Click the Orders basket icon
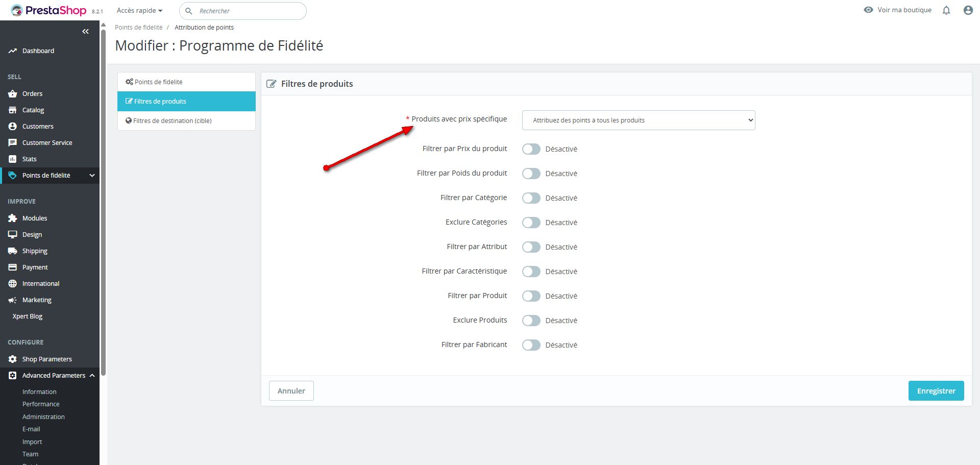This screenshot has height=465, width=980. click(13, 94)
